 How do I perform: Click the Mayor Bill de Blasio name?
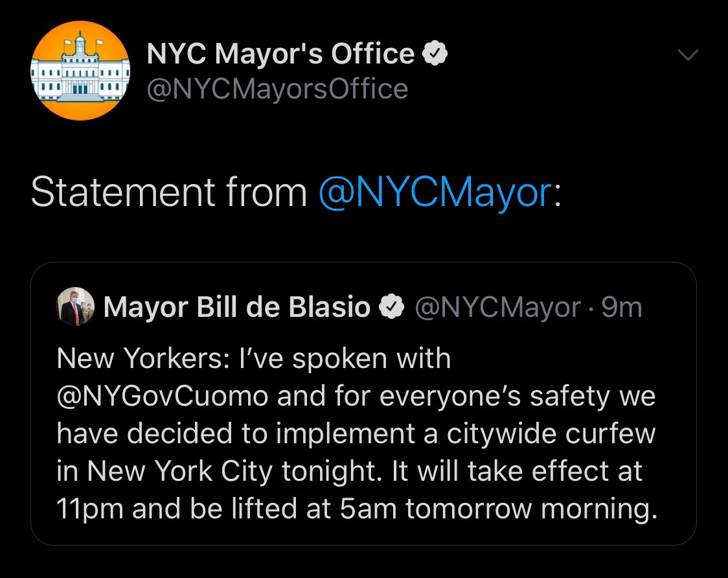(237, 307)
